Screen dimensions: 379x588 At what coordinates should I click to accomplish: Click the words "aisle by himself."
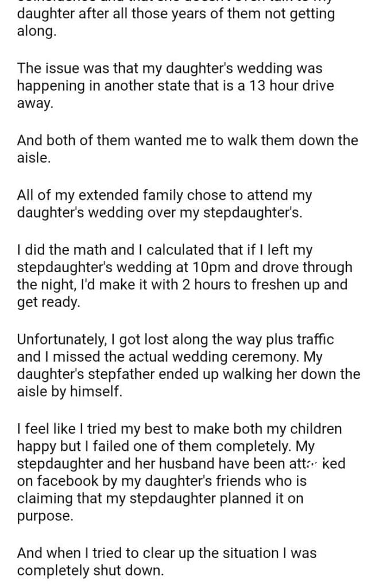pyautogui.click(x=70, y=393)
